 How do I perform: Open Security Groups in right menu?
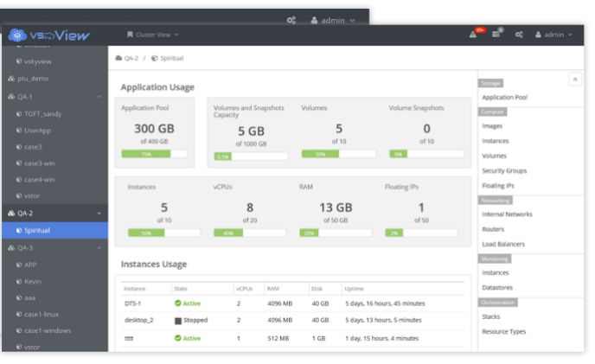click(x=504, y=170)
